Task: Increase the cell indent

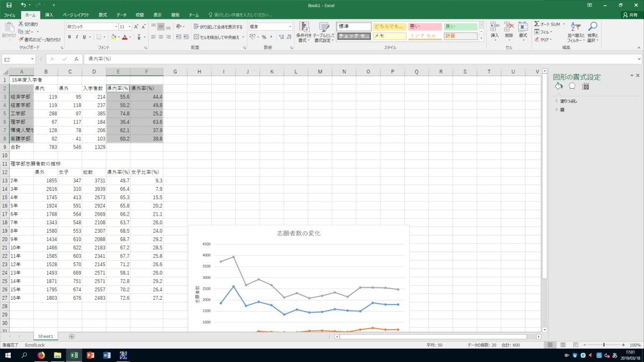Action: click(x=187, y=37)
